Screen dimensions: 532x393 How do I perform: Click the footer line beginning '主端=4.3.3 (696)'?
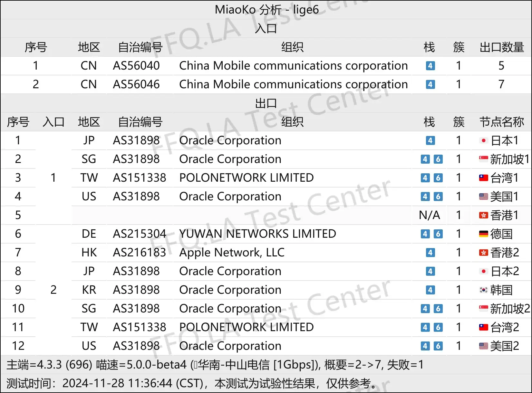point(215,365)
